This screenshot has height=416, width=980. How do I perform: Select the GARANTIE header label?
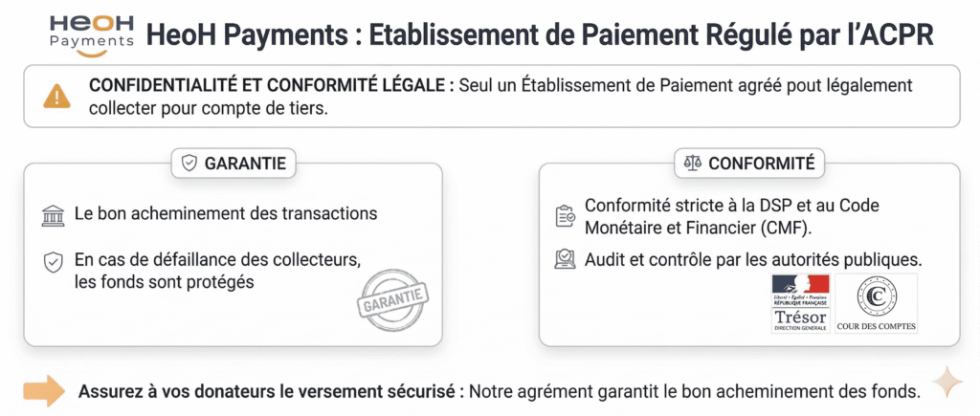245,164
